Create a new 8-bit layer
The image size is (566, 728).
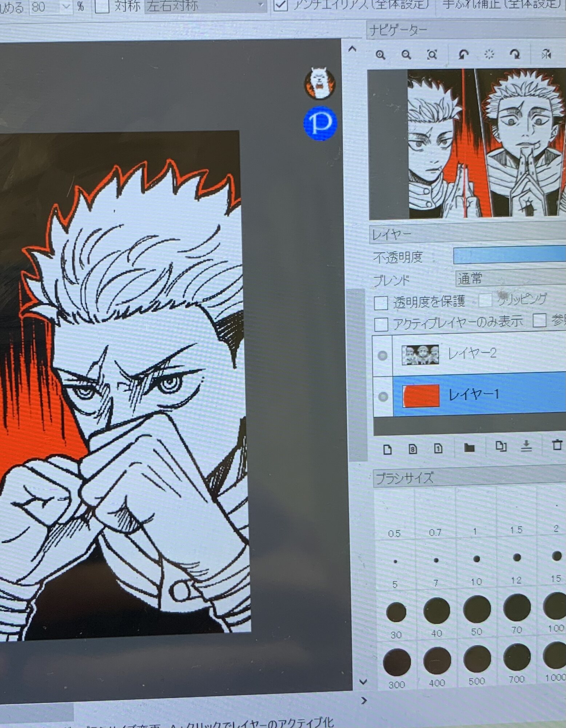(x=412, y=449)
